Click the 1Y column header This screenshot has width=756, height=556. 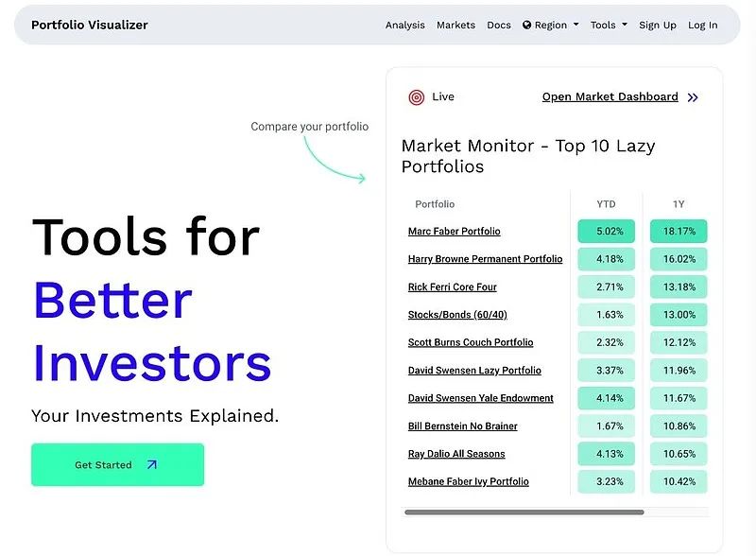click(679, 204)
